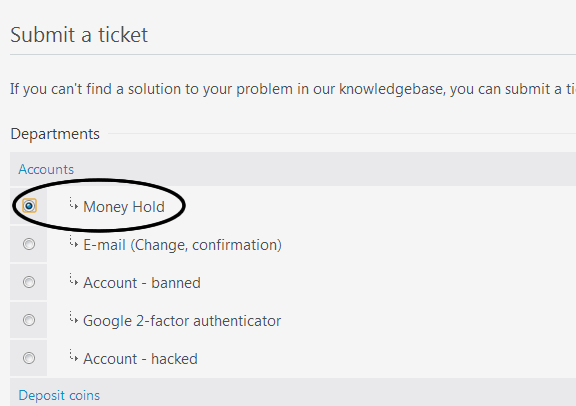Image resolution: width=576 pixels, height=406 pixels.
Task: Click the arrow icon beside Money Hold
Action: pos(73,204)
